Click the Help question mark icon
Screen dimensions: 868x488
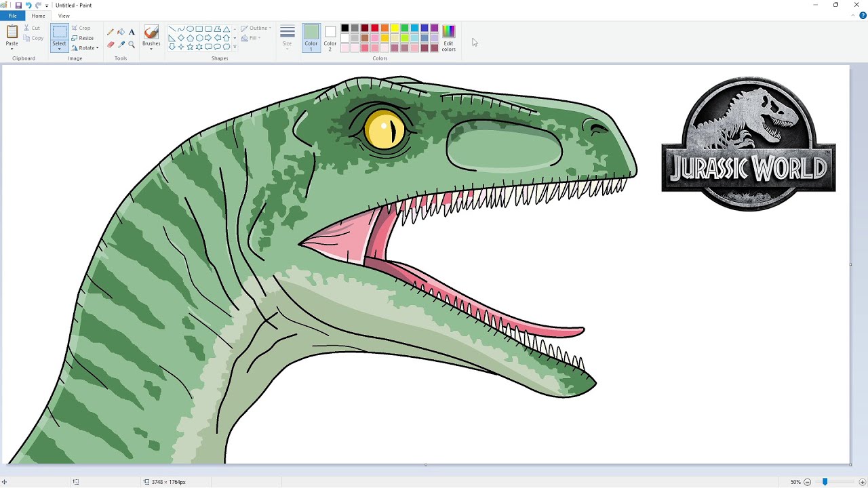[863, 15]
